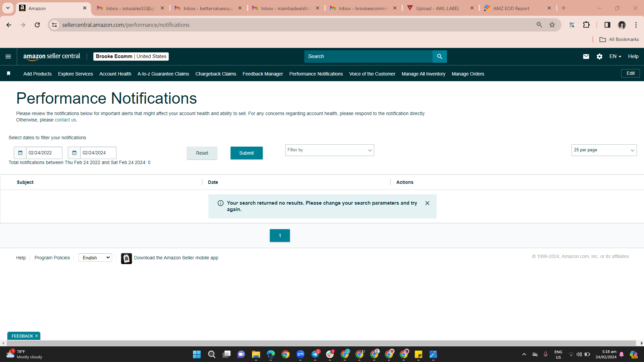Open buyer messages envelope icon
The image size is (644, 362).
(586, 56)
